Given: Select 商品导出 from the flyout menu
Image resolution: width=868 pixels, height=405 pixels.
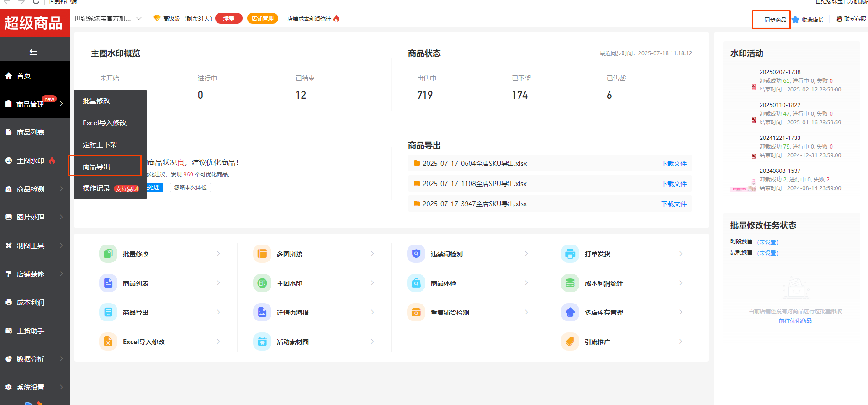Looking at the screenshot, I should point(96,166).
